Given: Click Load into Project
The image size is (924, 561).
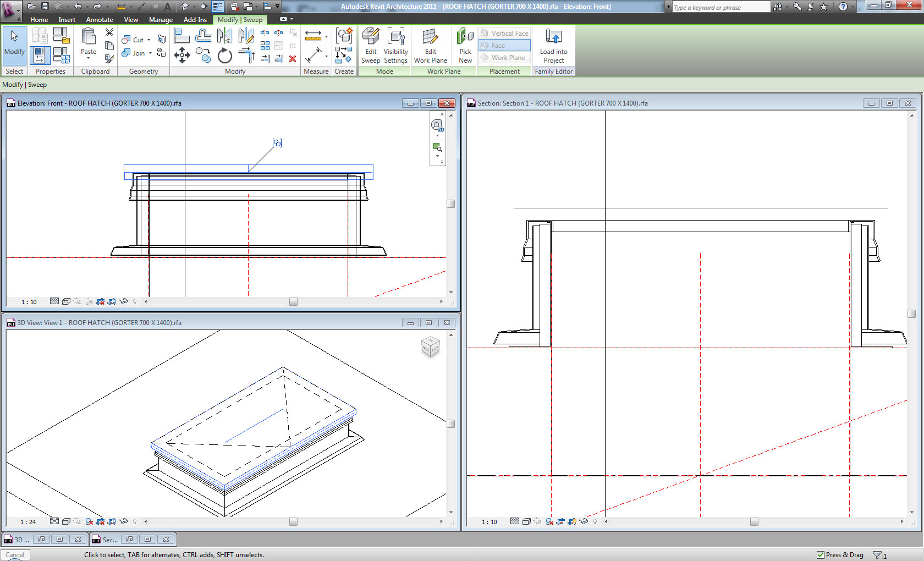Looking at the screenshot, I should pos(553,46).
